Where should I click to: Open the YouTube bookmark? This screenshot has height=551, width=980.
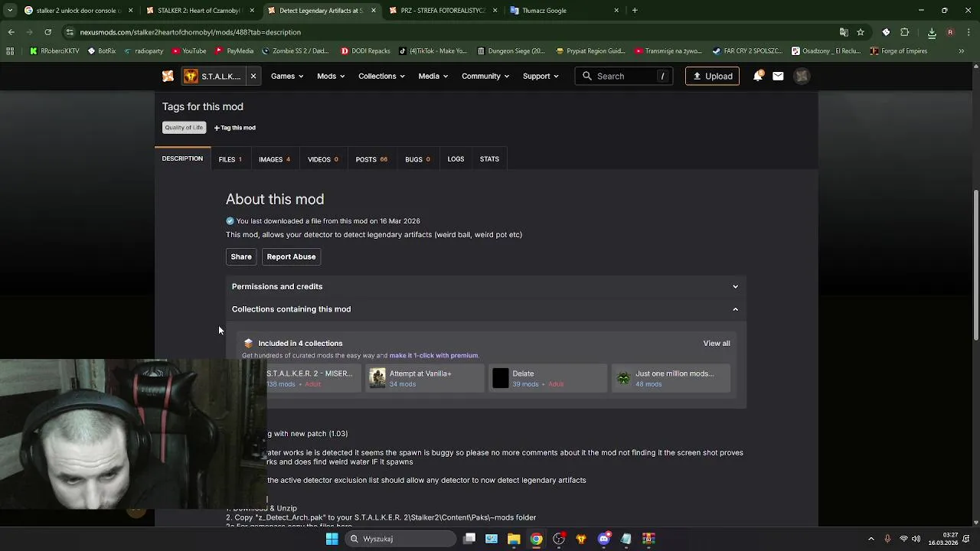click(x=189, y=51)
